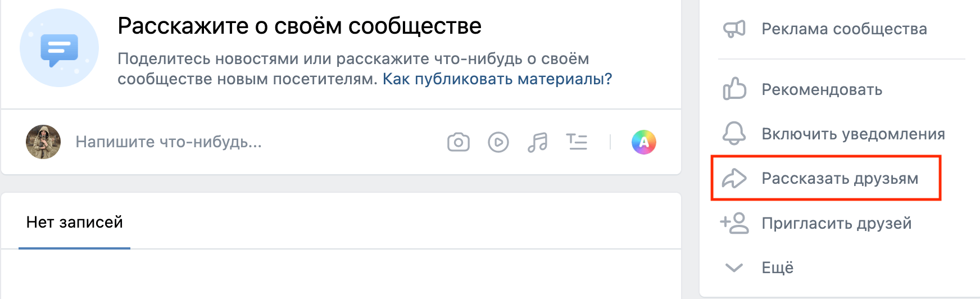Screen dimensions: 980x299
Task: Click the share arrow icon
Action: click(x=734, y=179)
